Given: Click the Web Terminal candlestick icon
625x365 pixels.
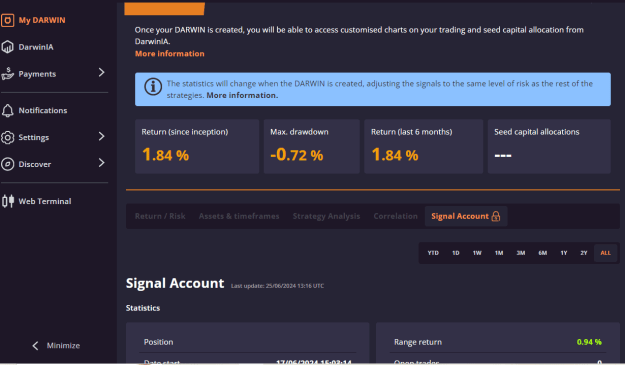Looking at the screenshot, I should pos(8,201).
